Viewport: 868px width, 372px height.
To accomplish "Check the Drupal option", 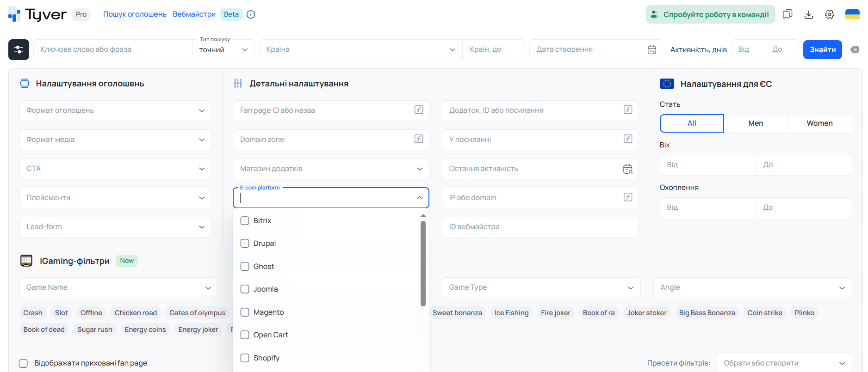I will click(245, 244).
